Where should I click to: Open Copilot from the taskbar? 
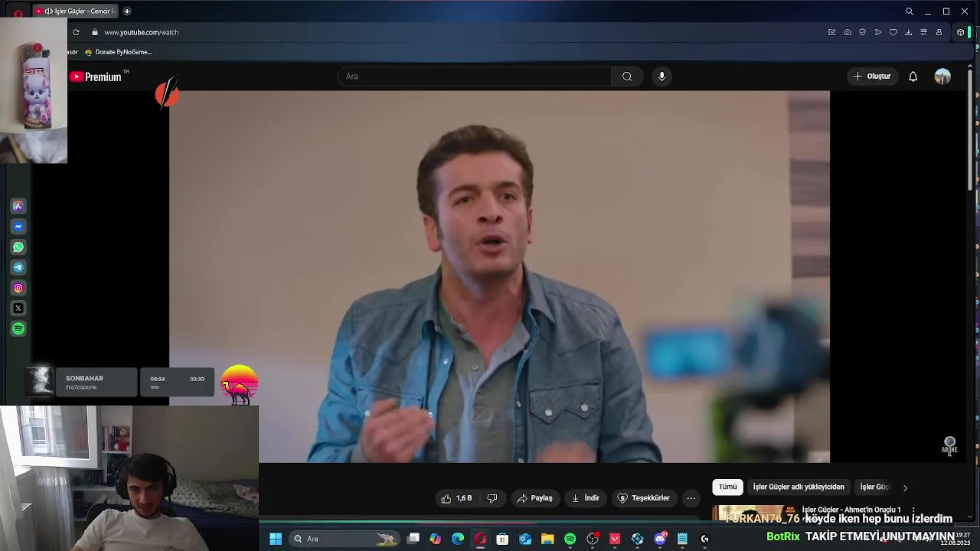point(435,539)
